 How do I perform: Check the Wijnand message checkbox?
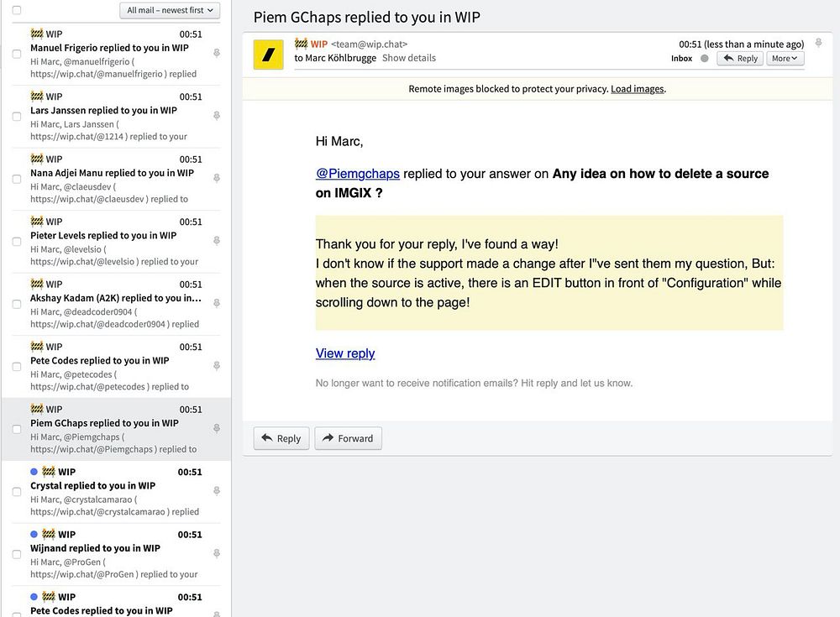17,554
